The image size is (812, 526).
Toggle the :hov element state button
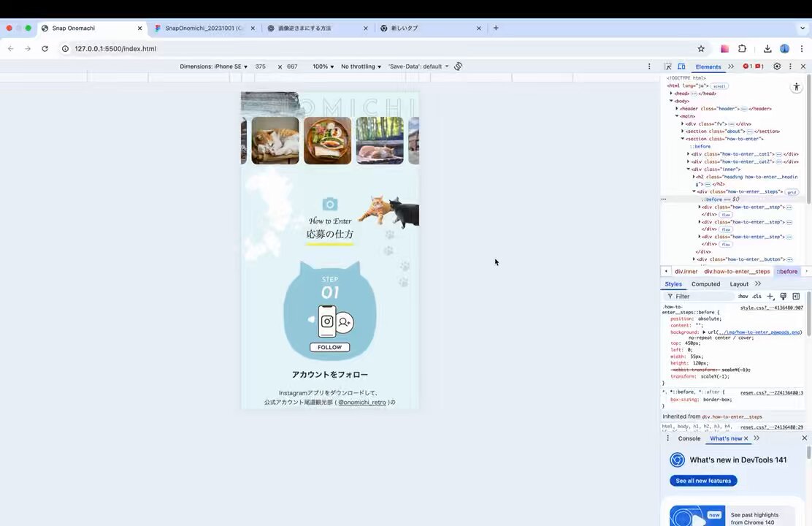743,297
